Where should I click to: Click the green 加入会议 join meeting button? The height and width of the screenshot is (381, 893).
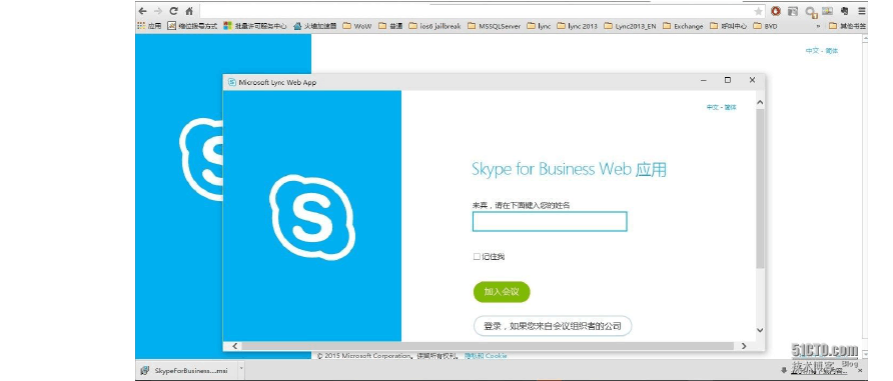(502, 292)
